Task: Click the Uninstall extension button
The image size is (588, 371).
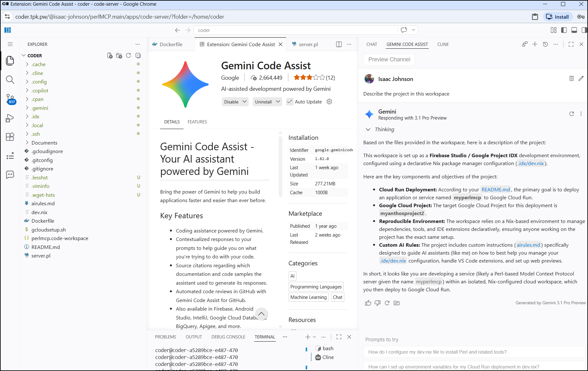Action: (x=263, y=102)
